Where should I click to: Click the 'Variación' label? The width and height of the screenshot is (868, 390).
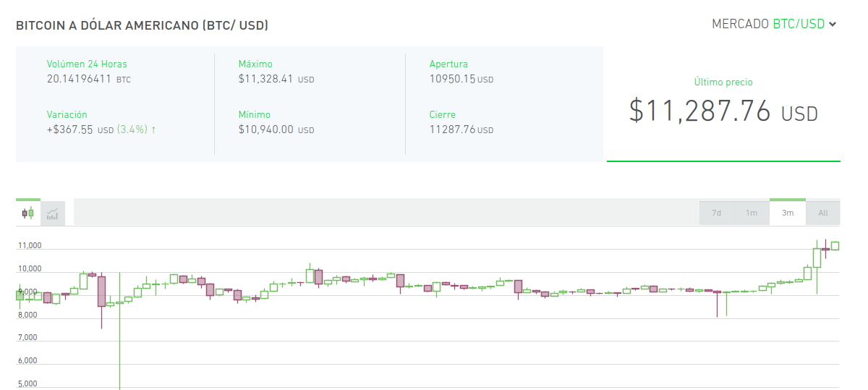pos(67,115)
